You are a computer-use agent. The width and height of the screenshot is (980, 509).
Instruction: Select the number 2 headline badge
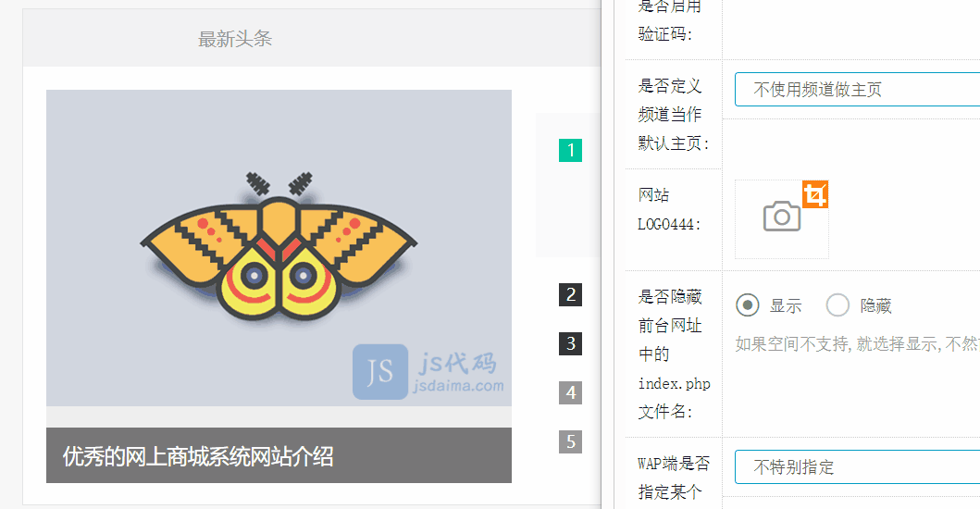point(571,295)
